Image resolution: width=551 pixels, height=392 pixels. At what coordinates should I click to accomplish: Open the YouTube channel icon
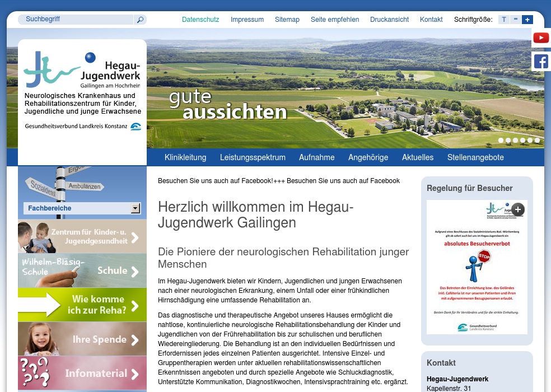coord(540,38)
